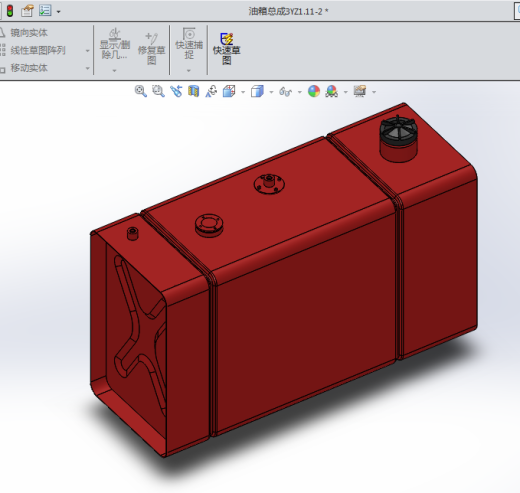
Task: Open the Options checklist icon
Action: click(45, 11)
